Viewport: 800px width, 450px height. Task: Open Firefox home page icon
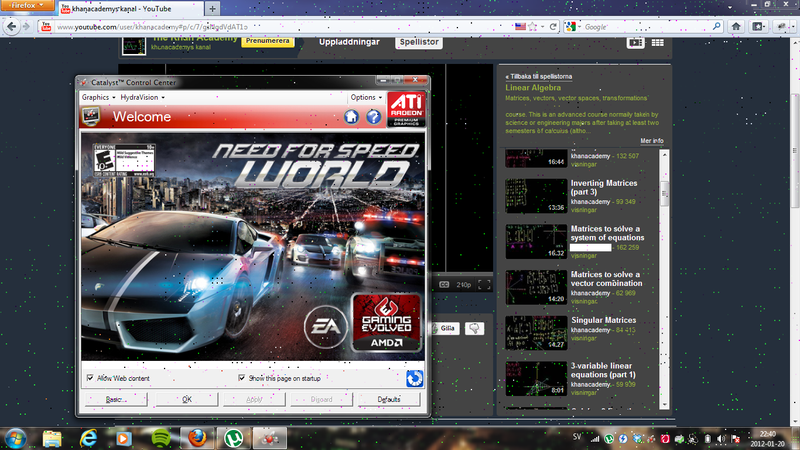(736, 27)
